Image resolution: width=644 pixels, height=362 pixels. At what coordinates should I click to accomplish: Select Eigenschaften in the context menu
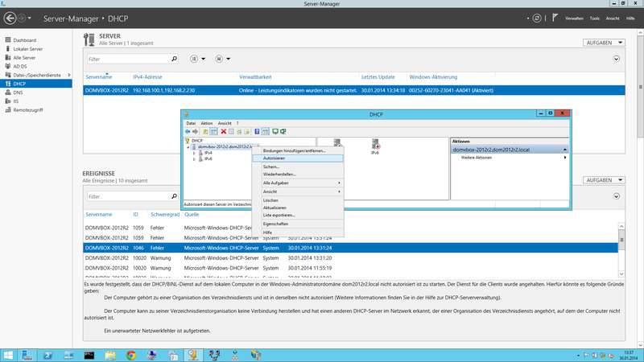coord(275,224)
